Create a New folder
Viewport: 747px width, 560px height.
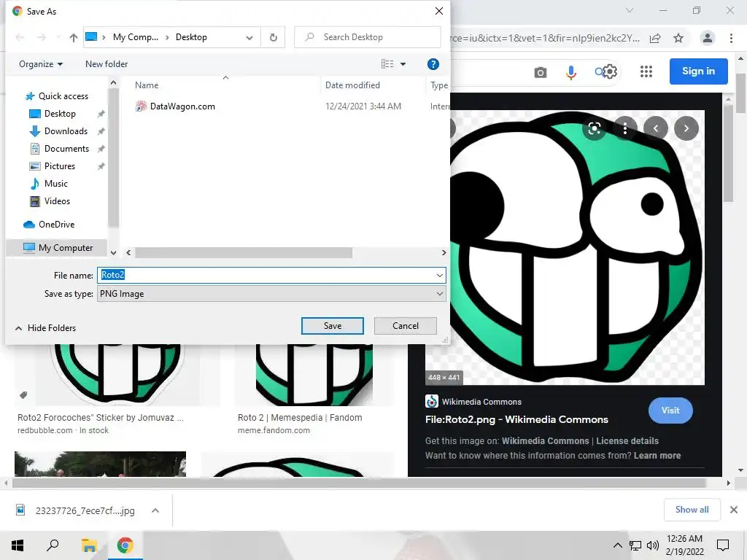(107, 64)
